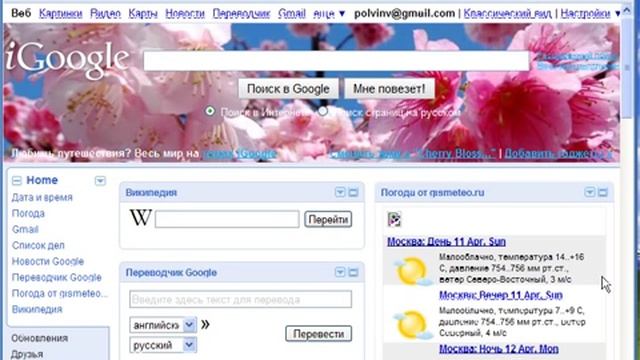Click the Поиск в Google button

(288, 89)
